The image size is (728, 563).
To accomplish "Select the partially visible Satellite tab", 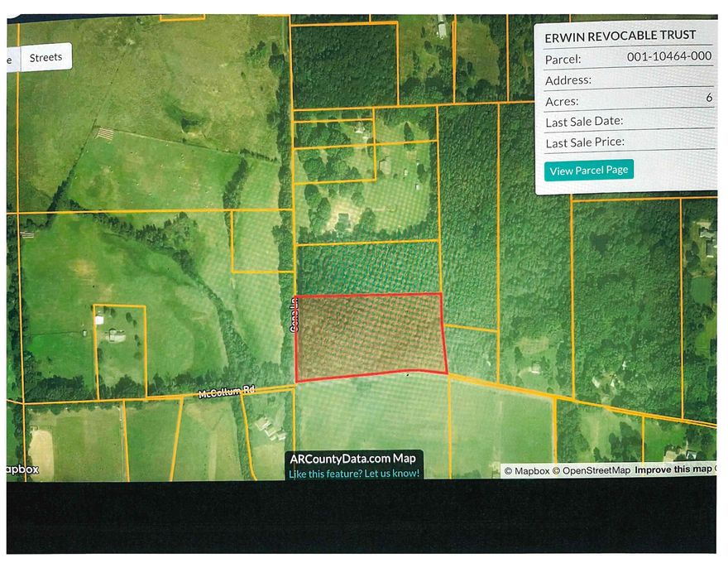I will coord(8,57).
